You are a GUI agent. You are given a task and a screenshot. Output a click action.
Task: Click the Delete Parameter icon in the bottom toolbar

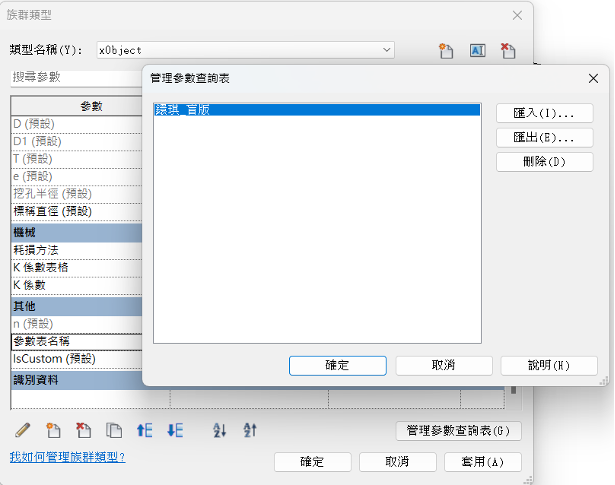click(85, 430)
